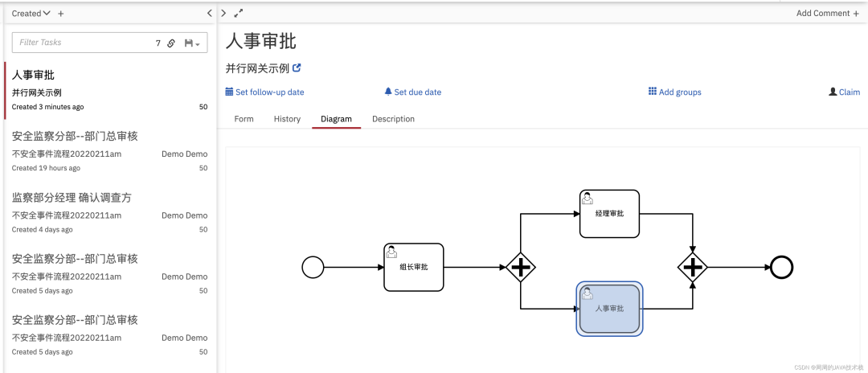868x373 pixels.
Task: Click the calendar icon for follow-up date
Action: point(229,92)
